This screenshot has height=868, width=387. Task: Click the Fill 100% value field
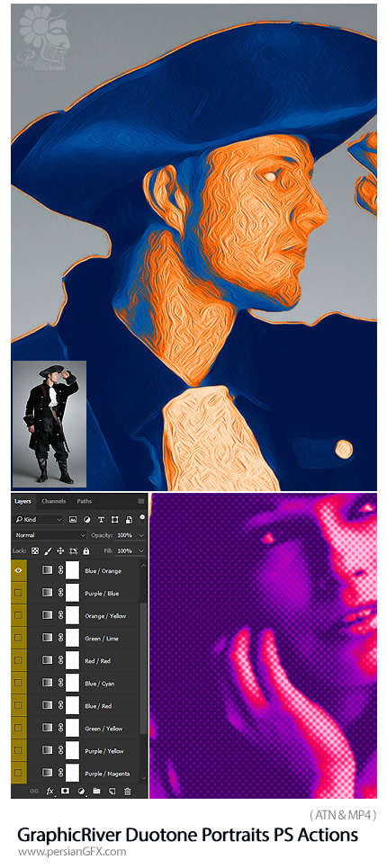click(x=124, y=551)
